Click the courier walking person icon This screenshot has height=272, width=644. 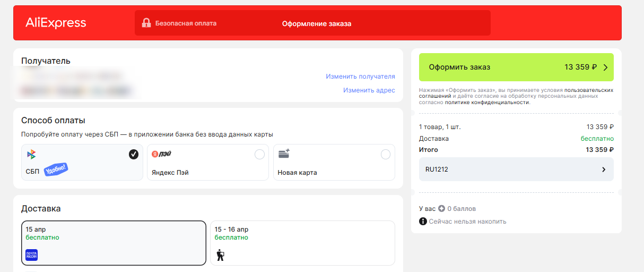220,255
